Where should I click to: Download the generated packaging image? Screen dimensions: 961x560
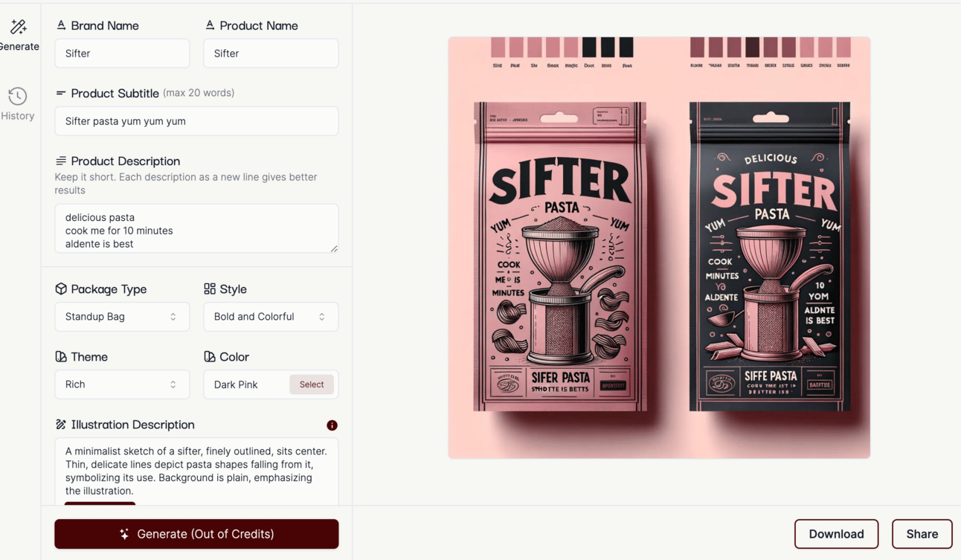[x=836, y=534]
